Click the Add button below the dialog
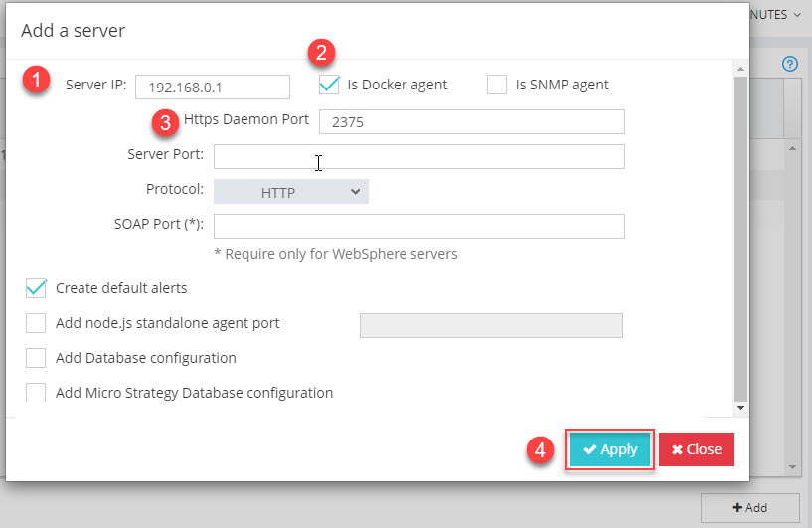This screenshot has height=528, width=812. click(749, 507)
